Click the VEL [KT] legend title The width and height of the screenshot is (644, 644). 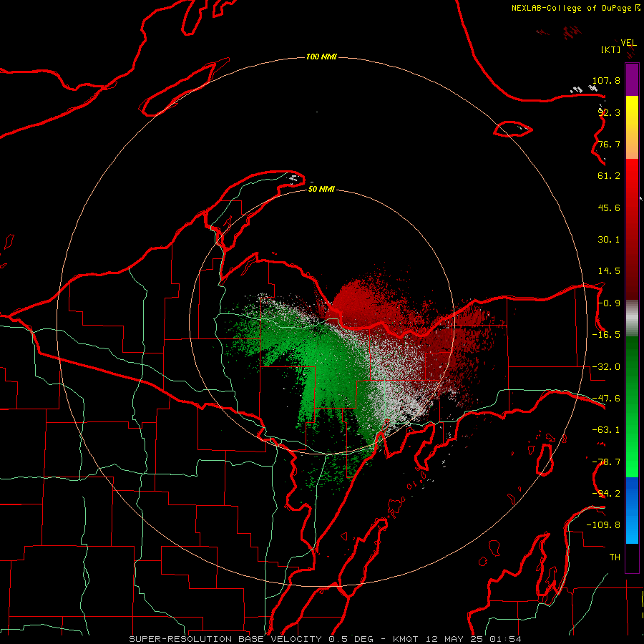coord(619,46)
